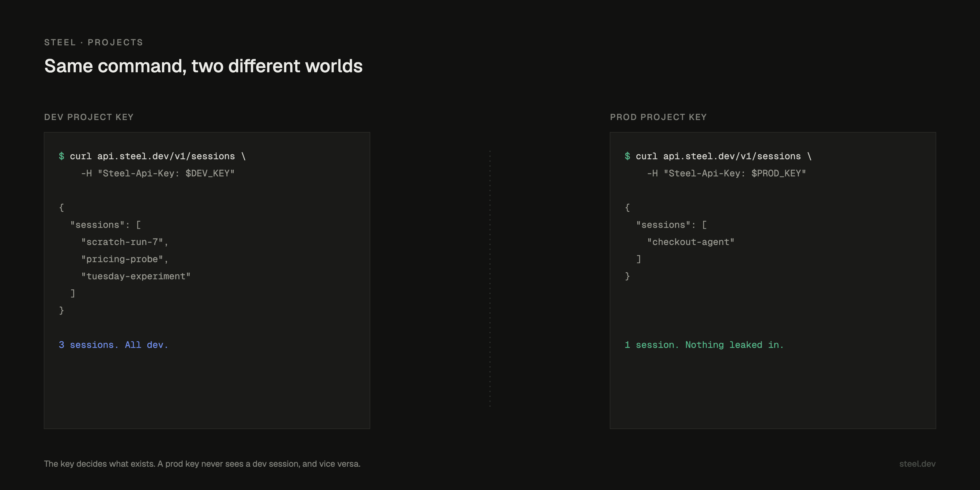Click the '$DEV_KEY' header line
This screenshot has height=490, width=980.
(x=158, y=173)
